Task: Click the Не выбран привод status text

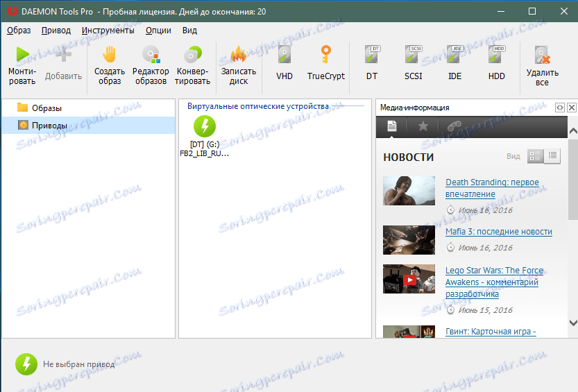Action: pos(78,364)
